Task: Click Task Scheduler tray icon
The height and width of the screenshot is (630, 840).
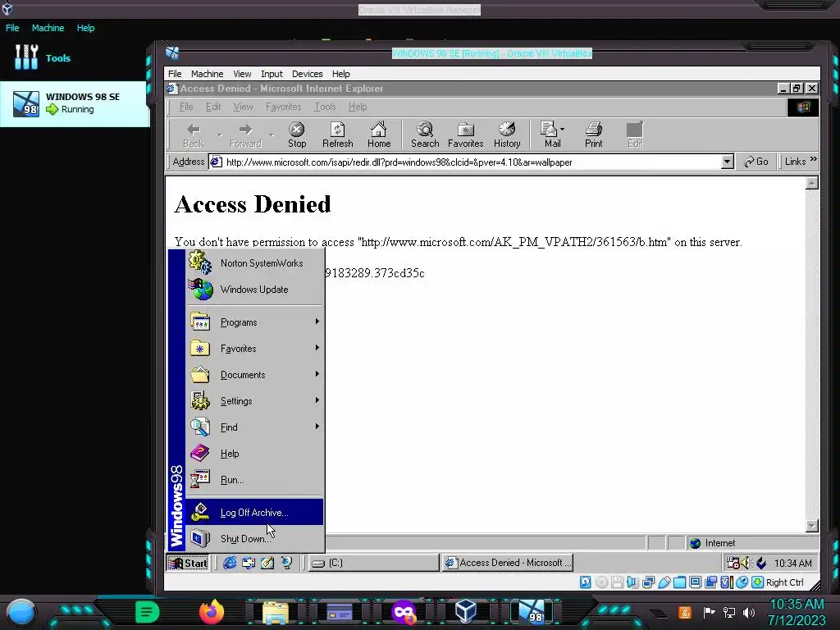Action: (x=733, y=563)
